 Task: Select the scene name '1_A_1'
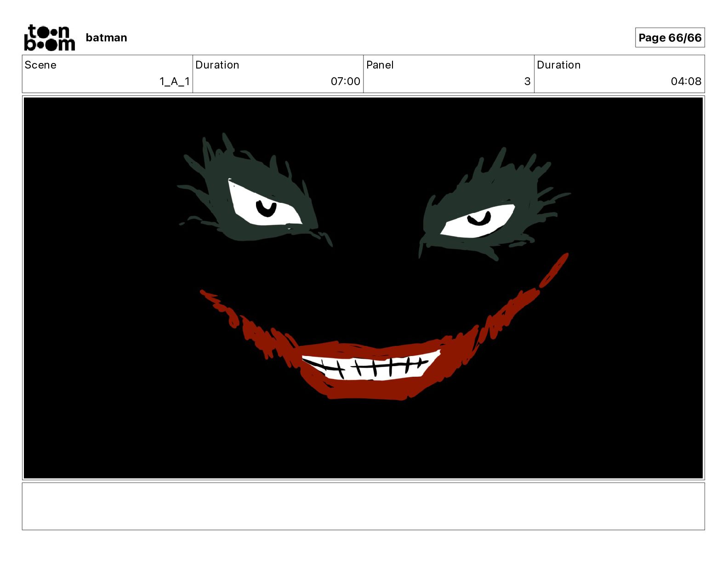click(175, 81)
